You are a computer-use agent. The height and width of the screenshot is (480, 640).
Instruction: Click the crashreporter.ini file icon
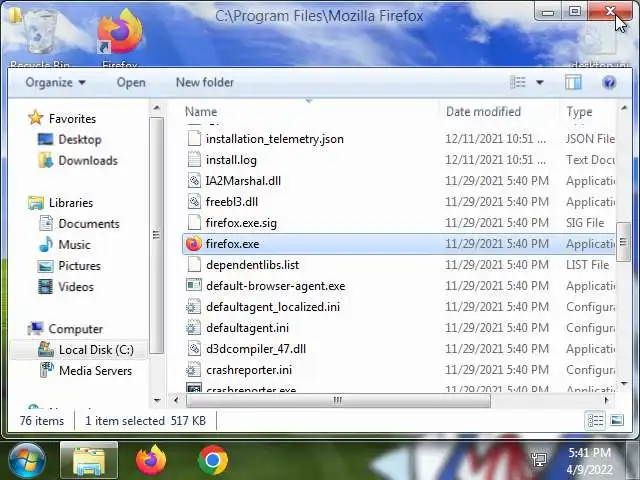tap(194, 370)
